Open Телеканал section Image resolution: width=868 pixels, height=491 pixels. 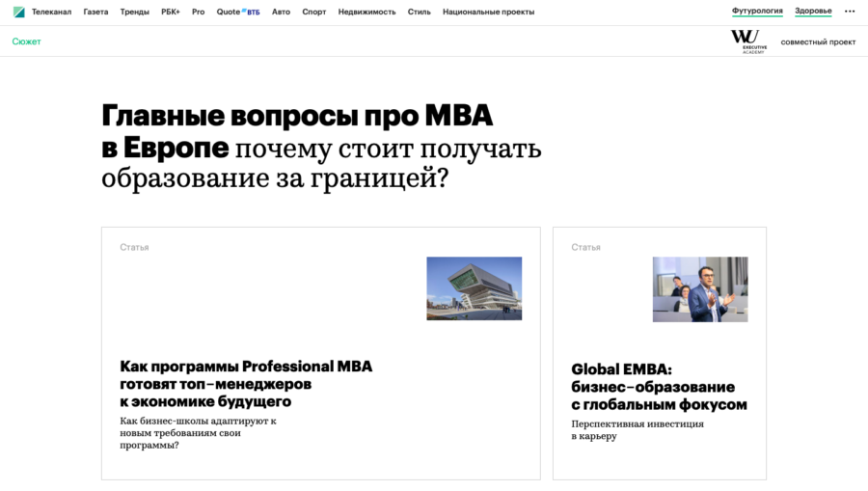point(51,12)
